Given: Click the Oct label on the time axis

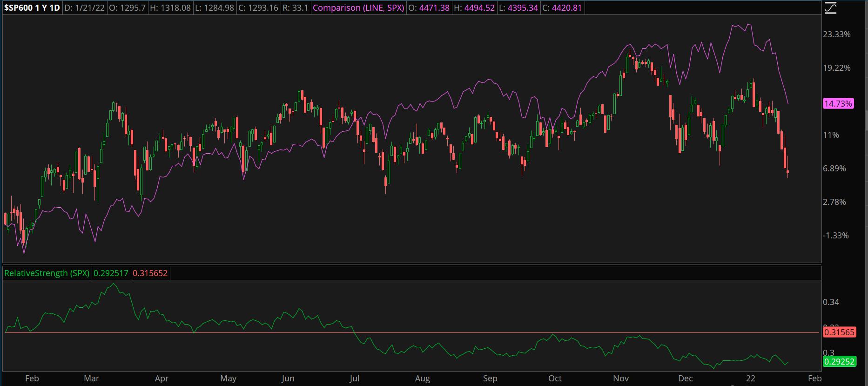Looking at the screenshot, I should (555, 379).
